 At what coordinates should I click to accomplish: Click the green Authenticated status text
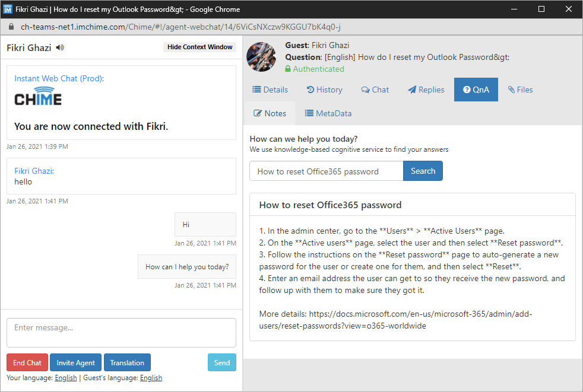click(x=318, y=69)
